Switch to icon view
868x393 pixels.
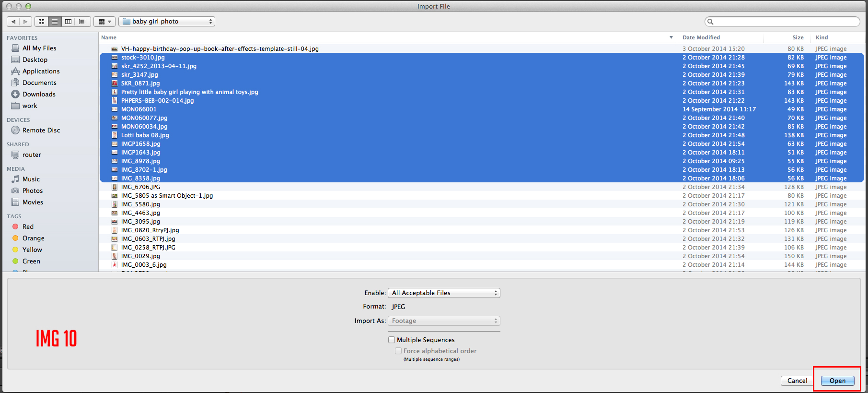pos(42,22)
